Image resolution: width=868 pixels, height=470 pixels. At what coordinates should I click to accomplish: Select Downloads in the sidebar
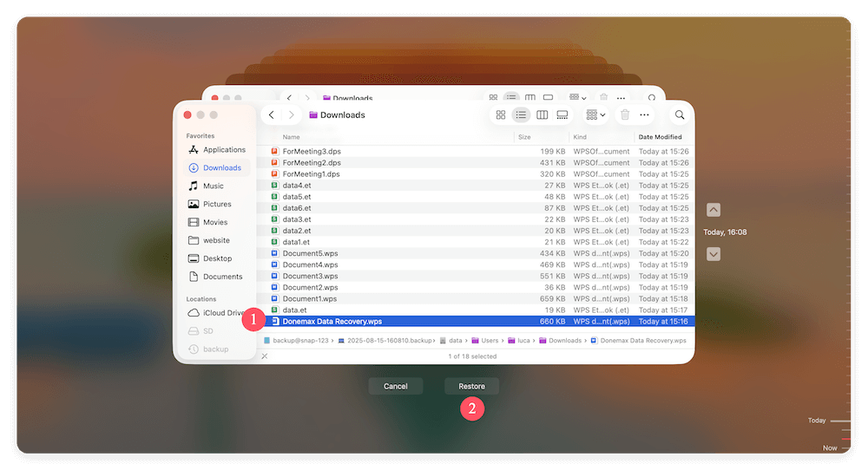coord(217,167)
